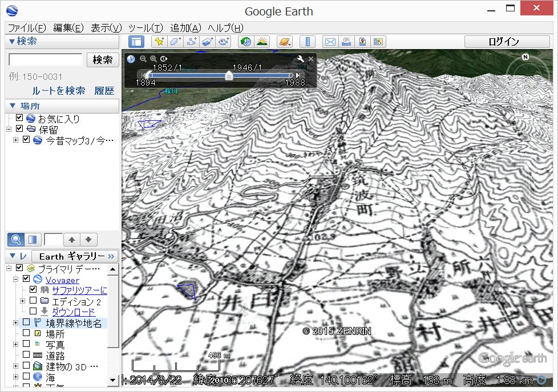The image size is (558, 392).
Task: Expand the 境界線や地名 tree node
Action: (x=15, y=323)
